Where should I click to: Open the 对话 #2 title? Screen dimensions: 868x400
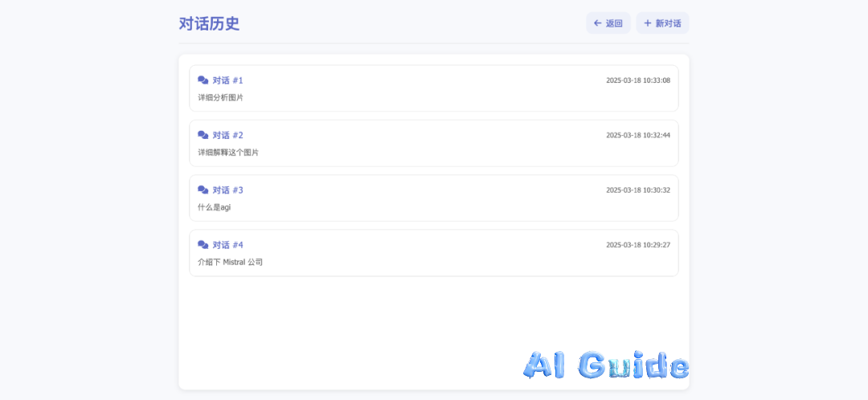coord(228,135)
